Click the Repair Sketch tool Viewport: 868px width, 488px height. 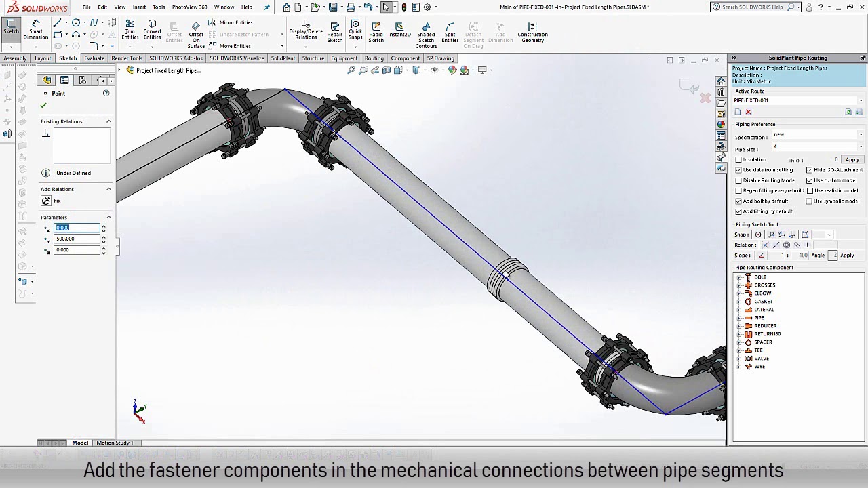[x=335, y=30]
